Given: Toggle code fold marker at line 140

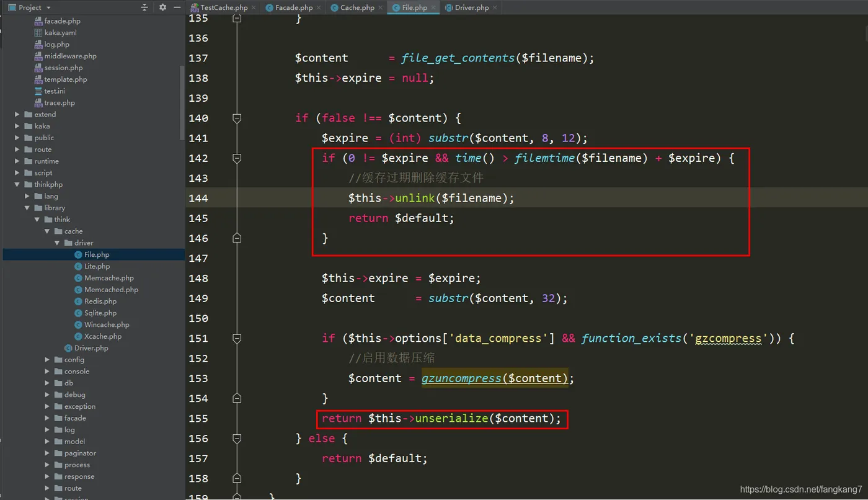Looking at the screenshot, I should point(236,118).
